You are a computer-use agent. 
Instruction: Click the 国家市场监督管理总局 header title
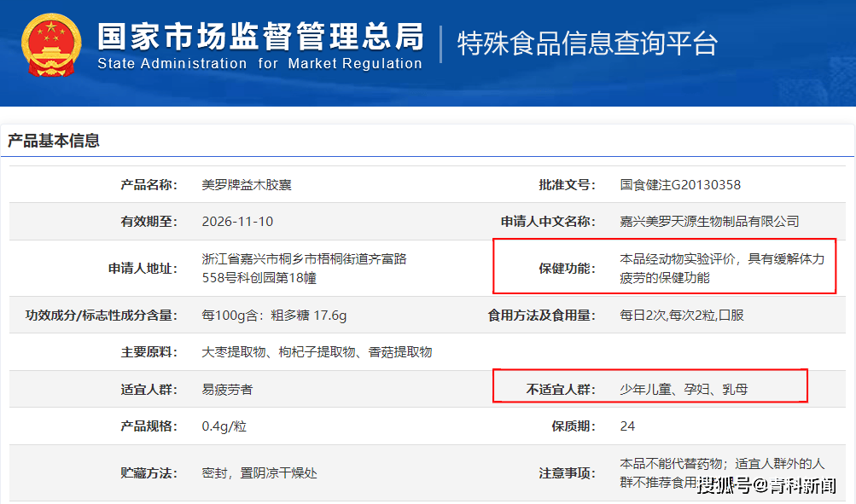click(260, 37)
